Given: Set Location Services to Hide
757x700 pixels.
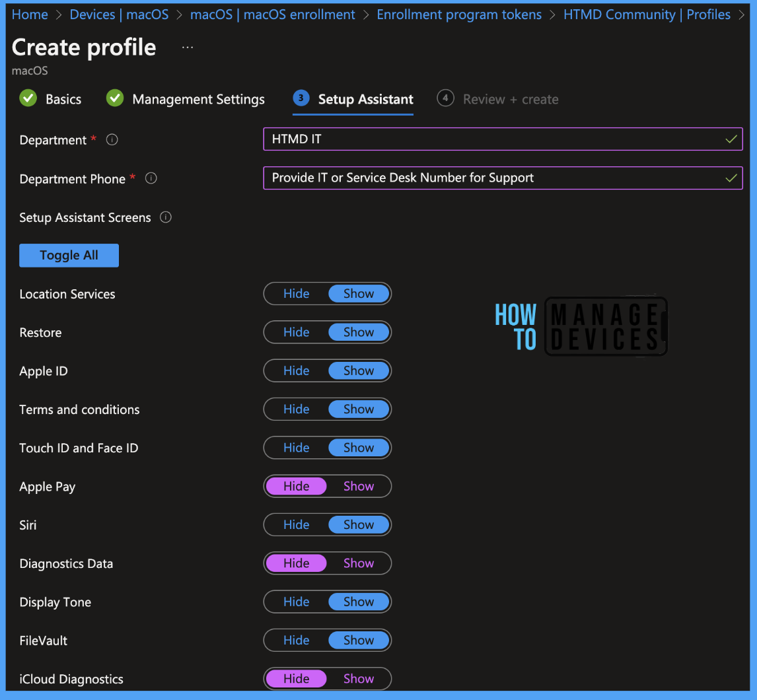Looking at the screenshot, I should (297, 293).
